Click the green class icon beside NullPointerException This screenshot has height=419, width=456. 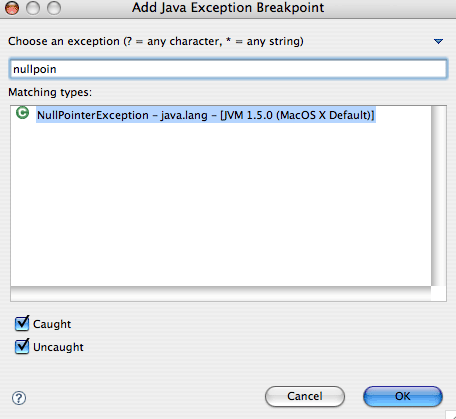pos(22,113)
